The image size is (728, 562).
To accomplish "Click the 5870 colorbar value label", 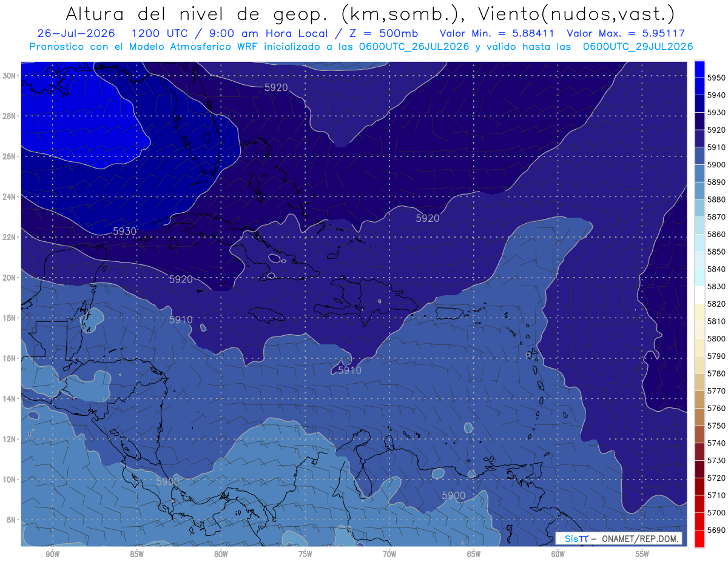I will 716,217.
